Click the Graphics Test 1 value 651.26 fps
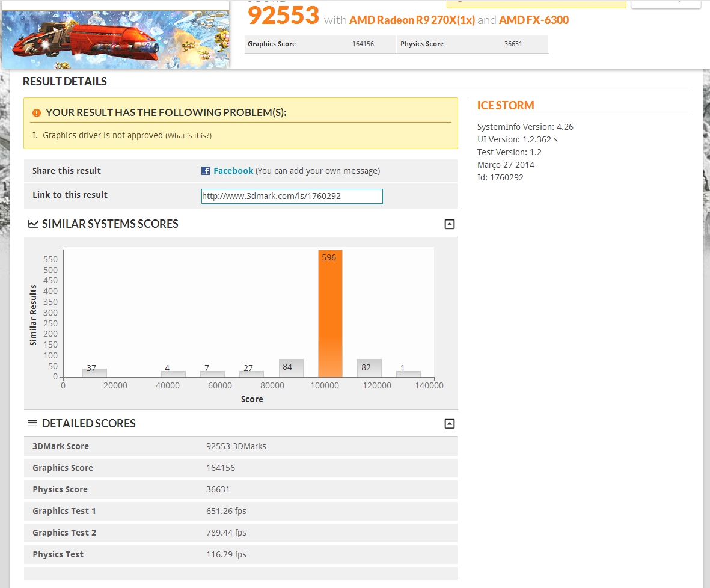Viewport: 710px width, 588px height. 227,511
